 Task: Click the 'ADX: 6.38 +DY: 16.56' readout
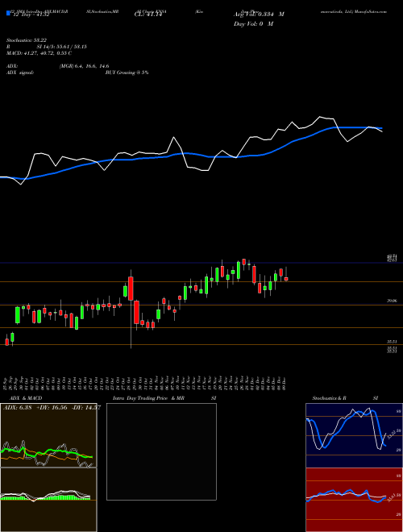pyautogui.click(x=35, y=408)
